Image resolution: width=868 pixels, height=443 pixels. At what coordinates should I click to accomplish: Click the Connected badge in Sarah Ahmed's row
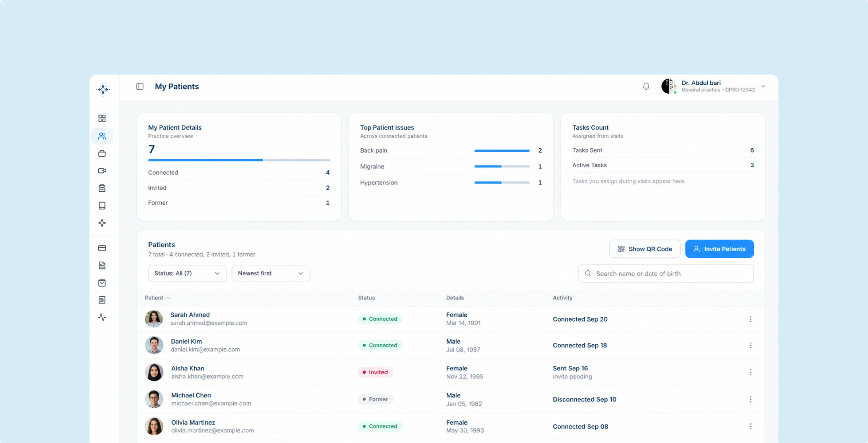(x=380, y=319)
